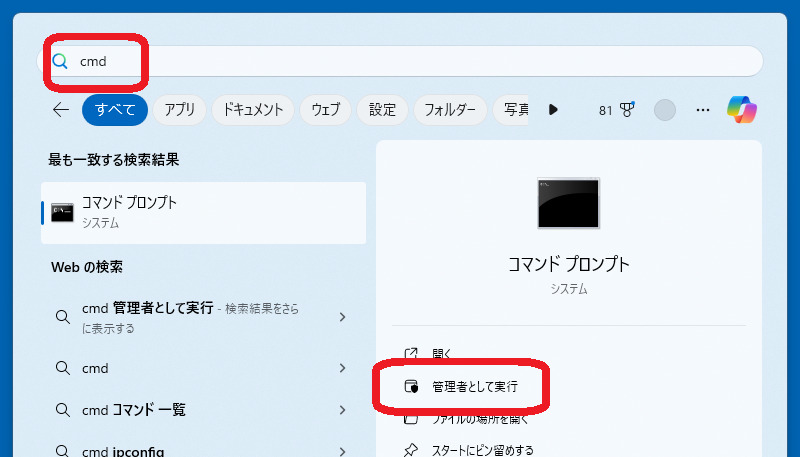Click search icon beside plain cmd suggestion
The height and width of the screenshot is (457, 800).
63,368
